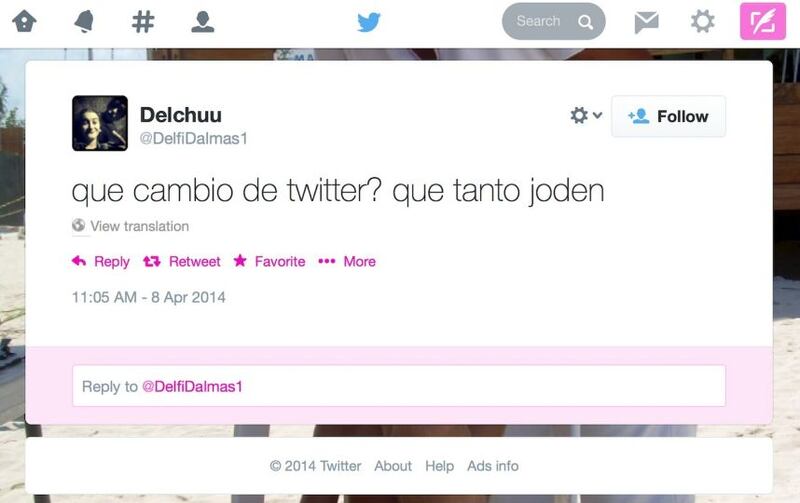800x503 pixels.
Task: Click in the Reply to @DelfiDalmas1 box
Action: pyautogui.click(x=399, y=386)
